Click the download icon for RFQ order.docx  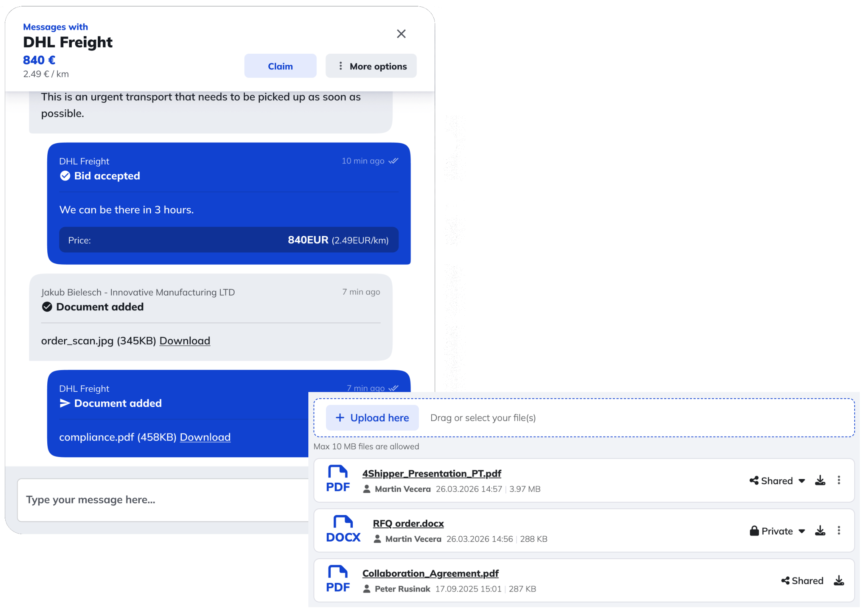click(820, 530)
